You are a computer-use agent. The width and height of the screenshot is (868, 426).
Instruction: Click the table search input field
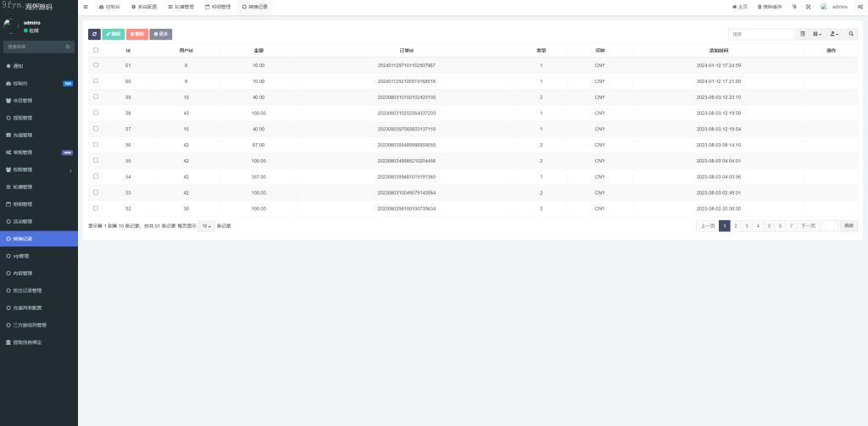click(760, 34)
